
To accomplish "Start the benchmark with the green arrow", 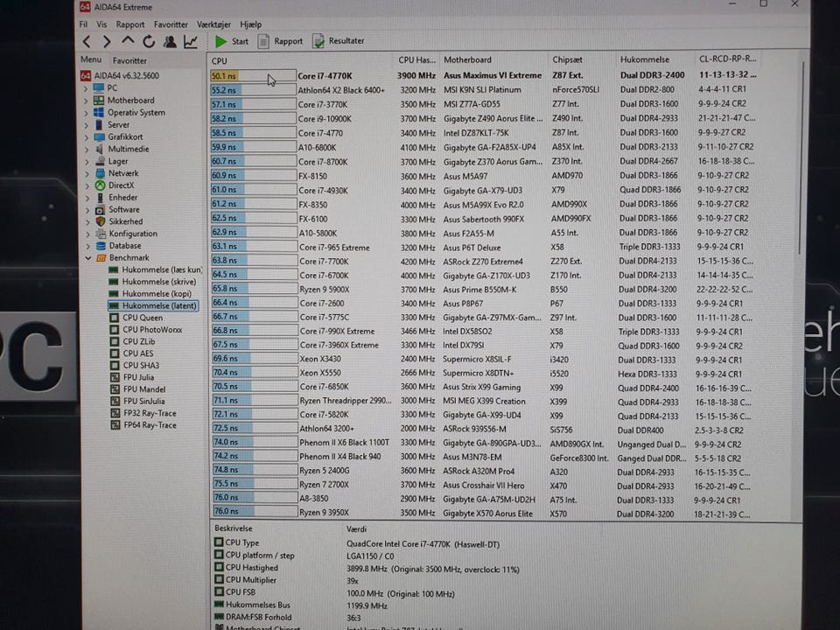I will coord(231,41).
